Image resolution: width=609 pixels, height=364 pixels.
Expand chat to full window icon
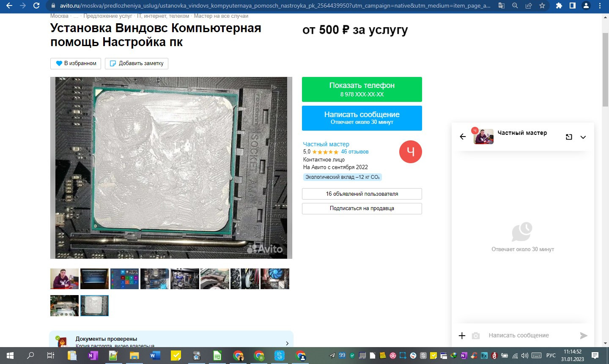[569, 137]
